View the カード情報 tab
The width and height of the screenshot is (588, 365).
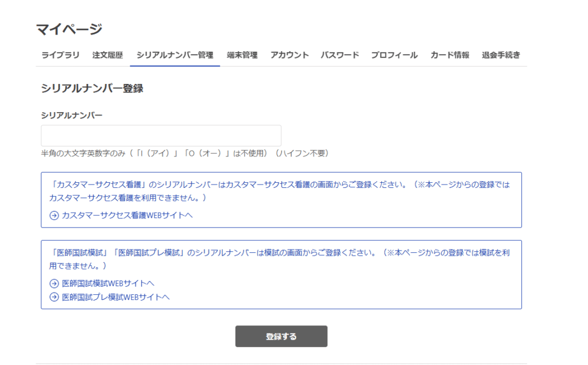point(450,55)
